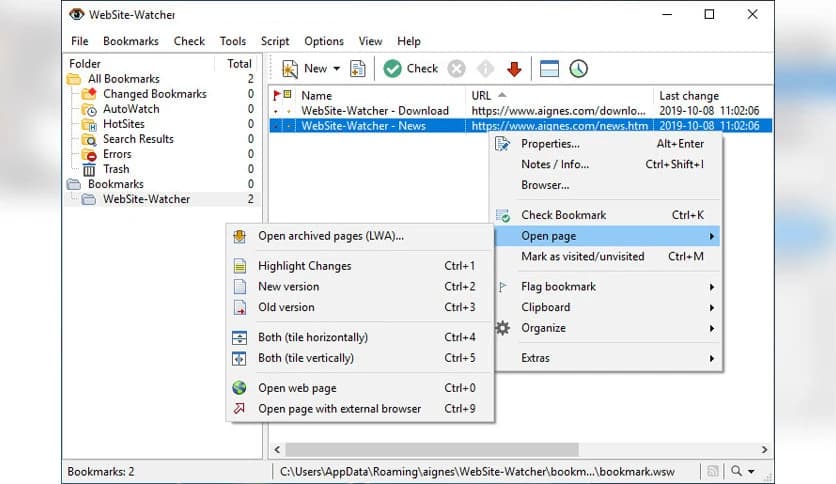Click the Total column header
The width and height of the screenshot is (836, 484).
point(239,63)
